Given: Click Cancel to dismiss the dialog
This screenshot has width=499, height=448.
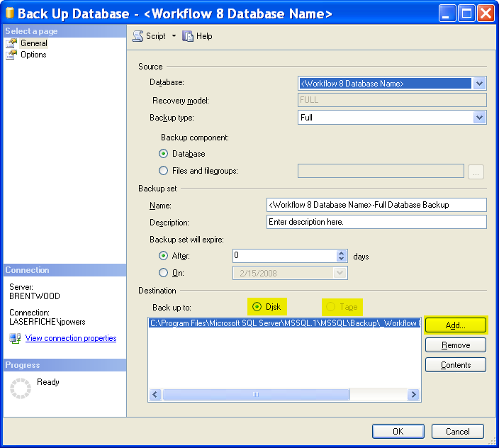Looking at the screenshot, I should click(x=458, y=432).
